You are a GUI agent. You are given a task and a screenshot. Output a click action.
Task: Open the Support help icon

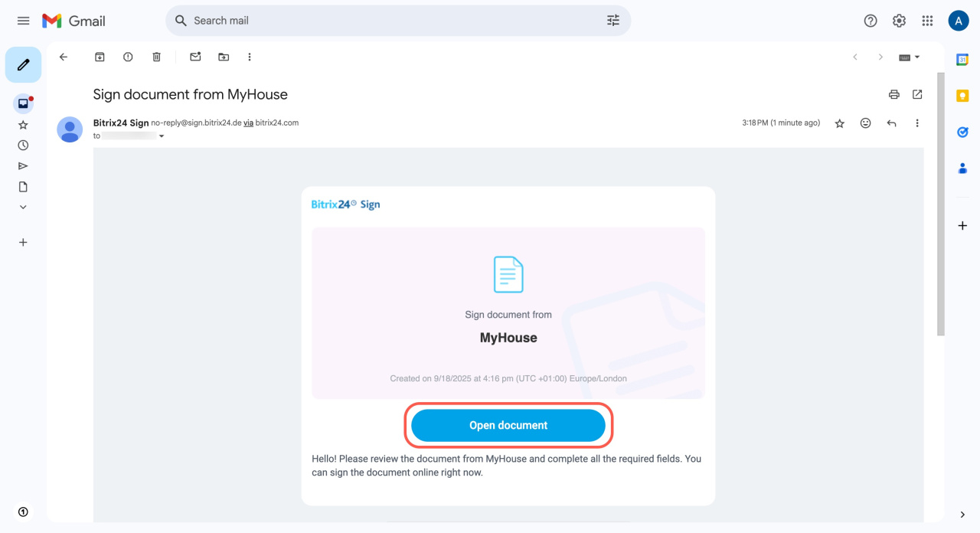[871, 21]
